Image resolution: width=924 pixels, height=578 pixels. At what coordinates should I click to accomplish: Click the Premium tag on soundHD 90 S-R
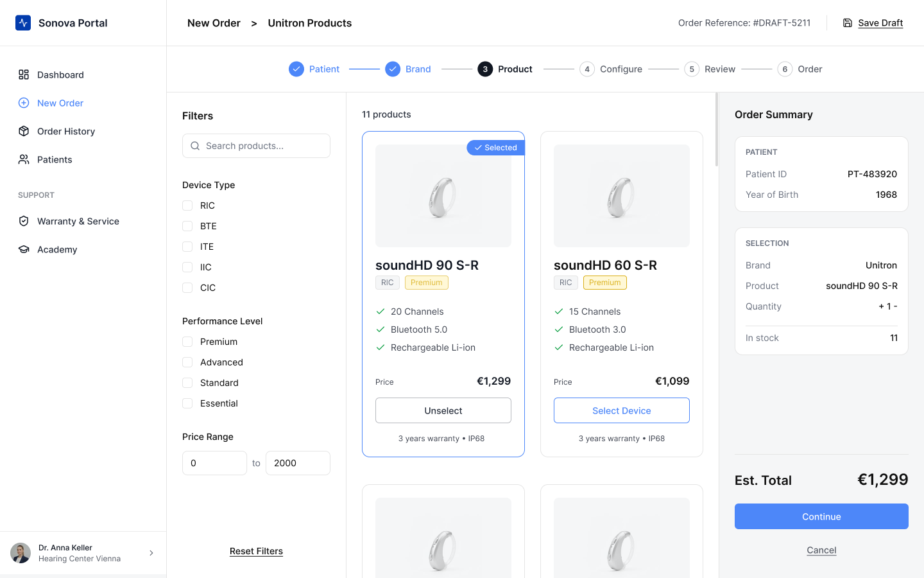427,283
